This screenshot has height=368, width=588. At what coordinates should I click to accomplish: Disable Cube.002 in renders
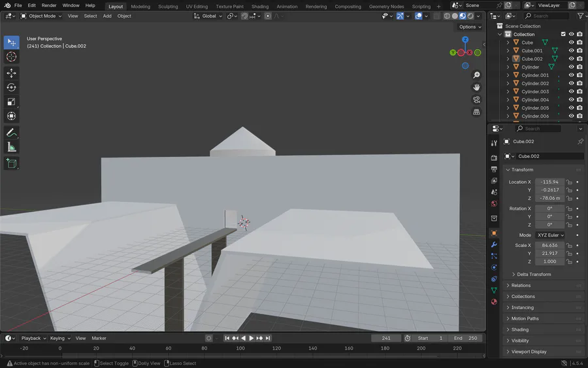580,59
